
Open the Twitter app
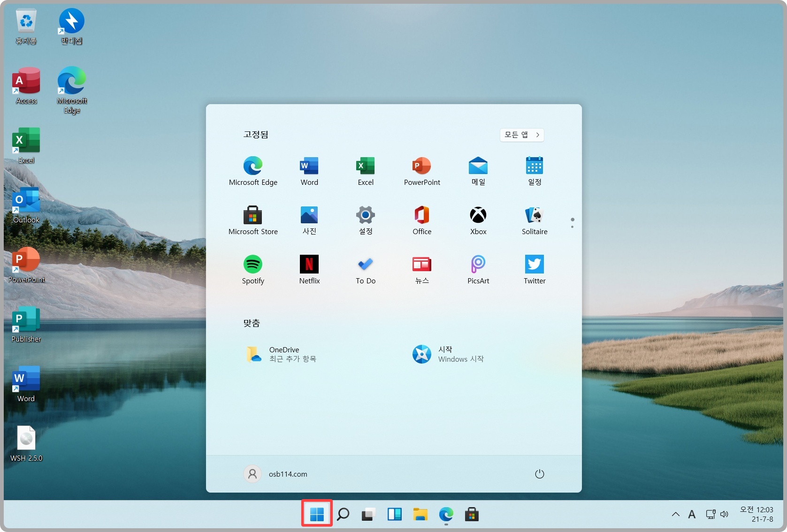pyautogui.click(x=535, y=270)
